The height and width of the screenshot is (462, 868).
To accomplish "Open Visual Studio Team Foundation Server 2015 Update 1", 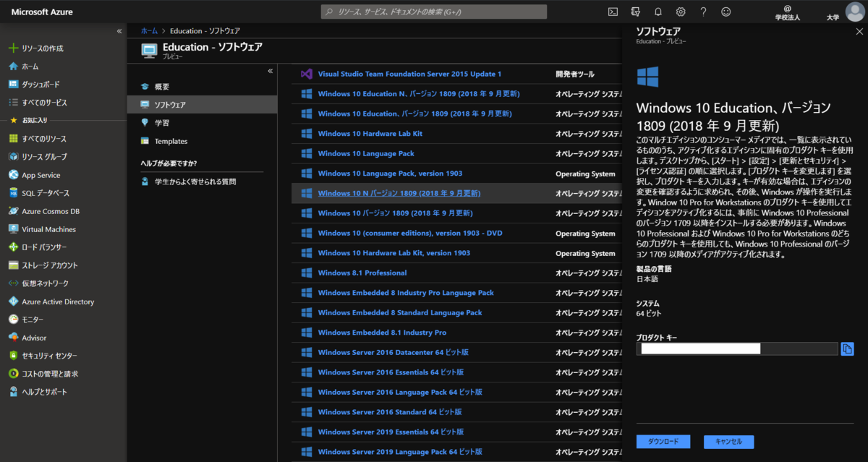I will [x=409, y=74].
